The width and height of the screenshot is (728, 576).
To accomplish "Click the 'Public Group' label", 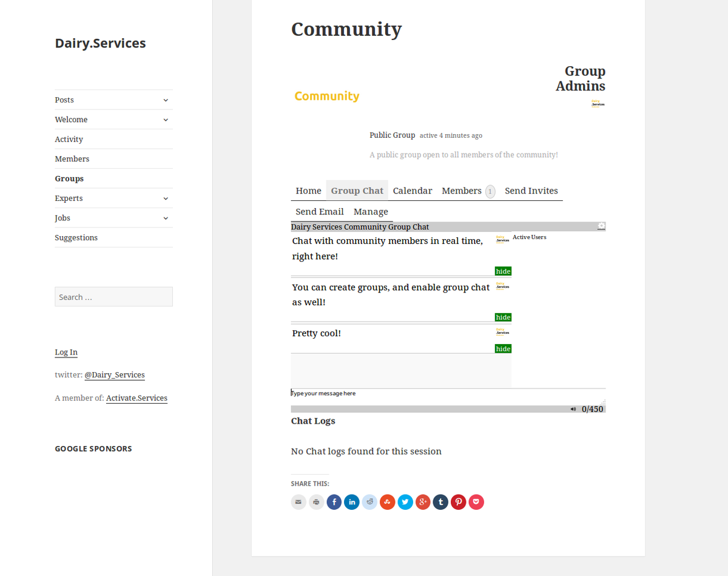I will tap(393, 135).
